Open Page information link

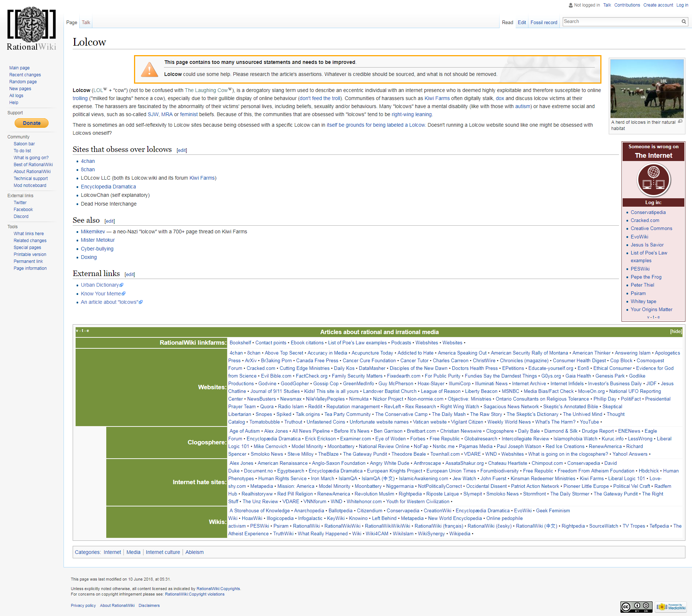click(30, 268)
